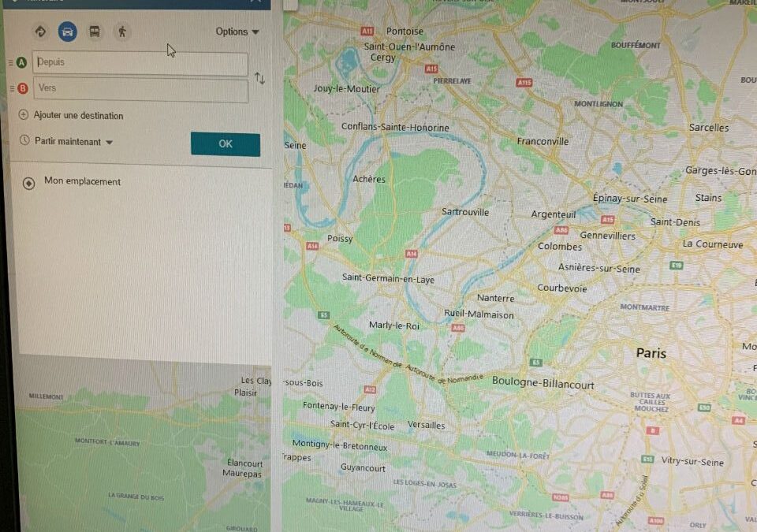Click the Asnières-sur-Seine map label
Image resolution: width=757 pixels, height=532 pixels.
pyautogui.click(x=599, y=268)
